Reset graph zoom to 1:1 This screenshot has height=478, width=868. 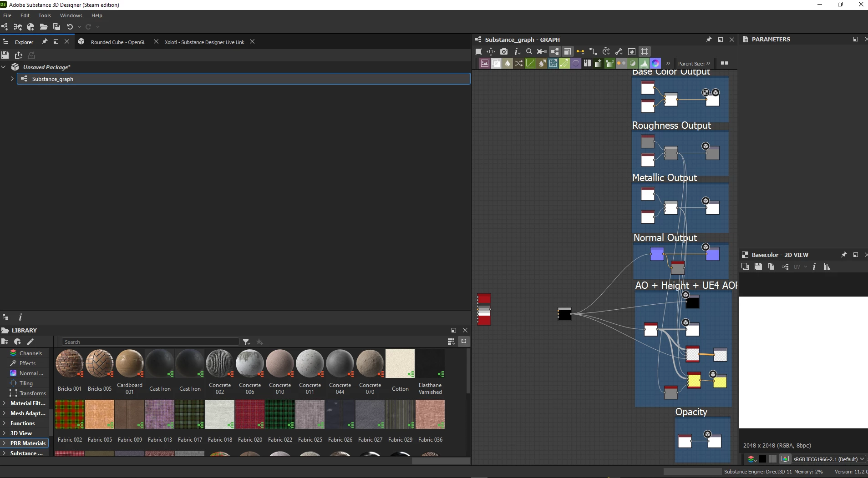[491, 51]
